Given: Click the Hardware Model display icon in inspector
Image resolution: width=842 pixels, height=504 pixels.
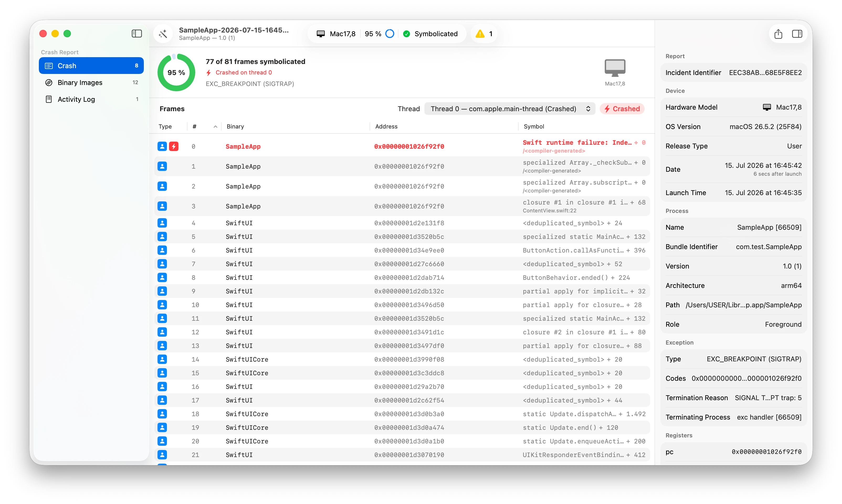Looking at the screenshot, I should tap(767, 107).
